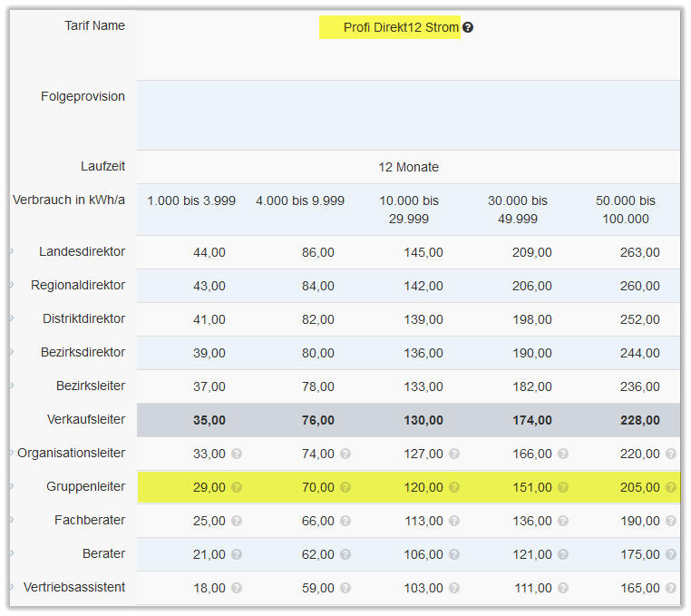Expand the Landesdirektor row
This screenshot has width=691, height=616.
click(x=13, y=251)
